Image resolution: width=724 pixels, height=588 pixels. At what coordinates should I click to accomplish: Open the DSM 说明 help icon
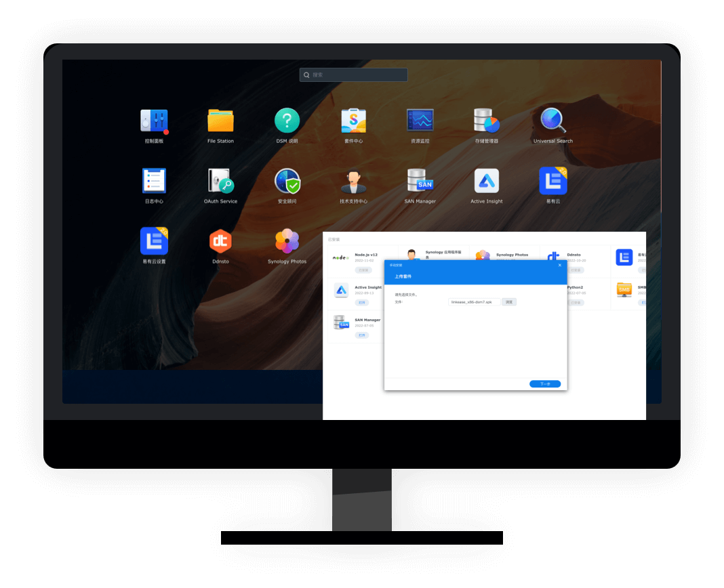click(287, 121)
